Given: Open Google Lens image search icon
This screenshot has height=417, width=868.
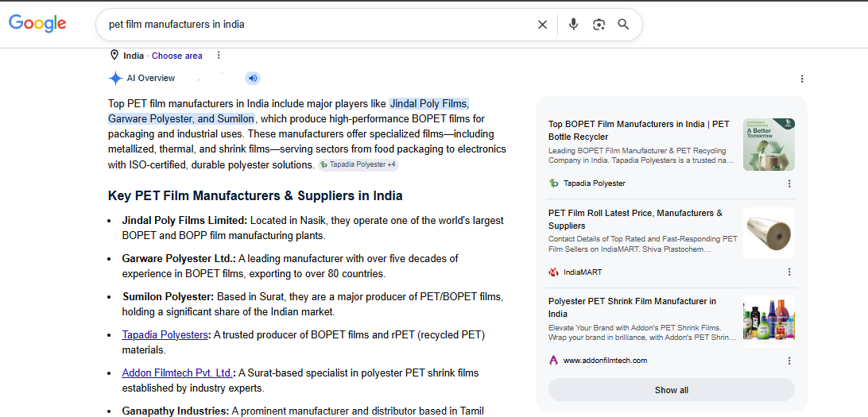Looking at the screenshot, I should [599, 25].
